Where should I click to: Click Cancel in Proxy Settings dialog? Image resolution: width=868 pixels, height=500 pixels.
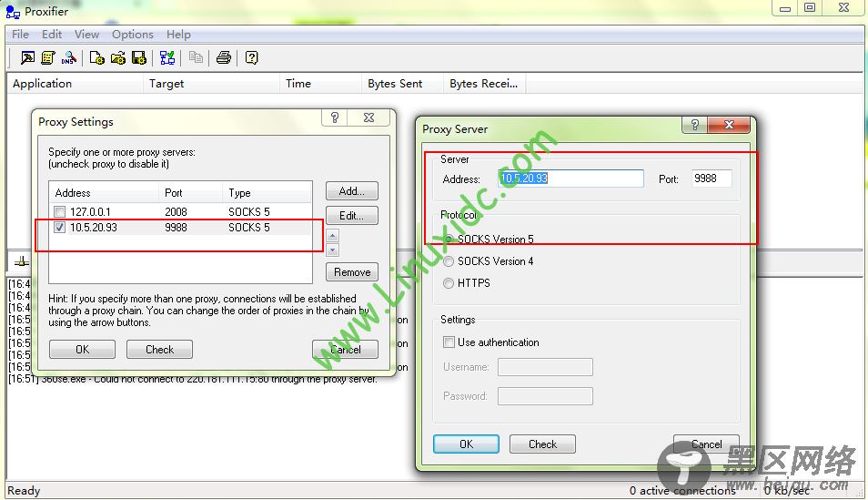point(346,349)
